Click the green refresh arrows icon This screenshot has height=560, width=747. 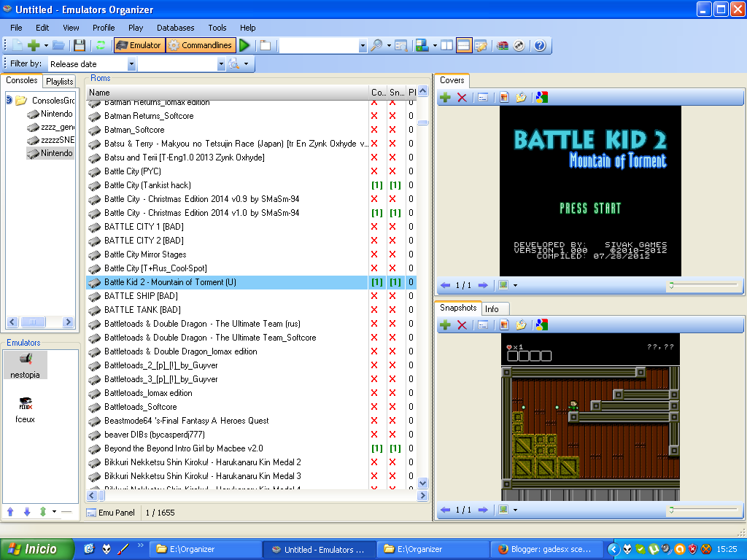click(101, 46)
